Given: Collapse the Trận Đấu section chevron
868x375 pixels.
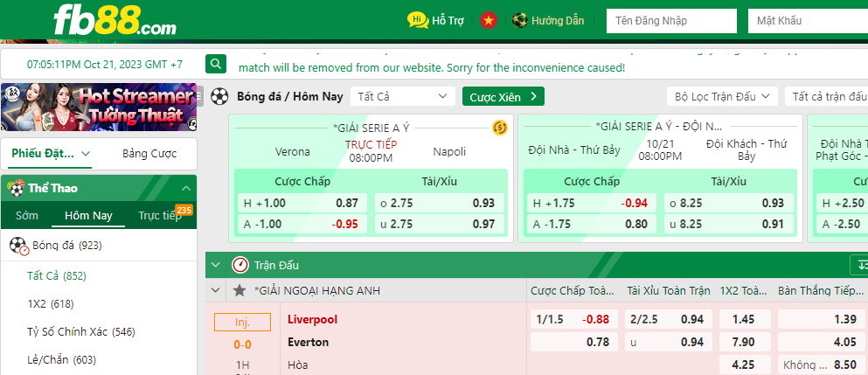Looking at the screenshot, I should click(215, 266).
